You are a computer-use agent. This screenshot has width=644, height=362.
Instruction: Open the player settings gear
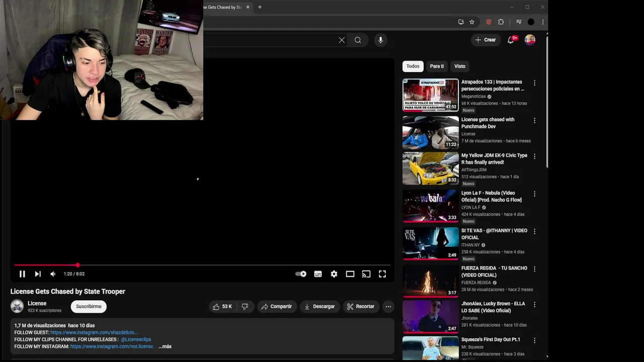[334, 274]
